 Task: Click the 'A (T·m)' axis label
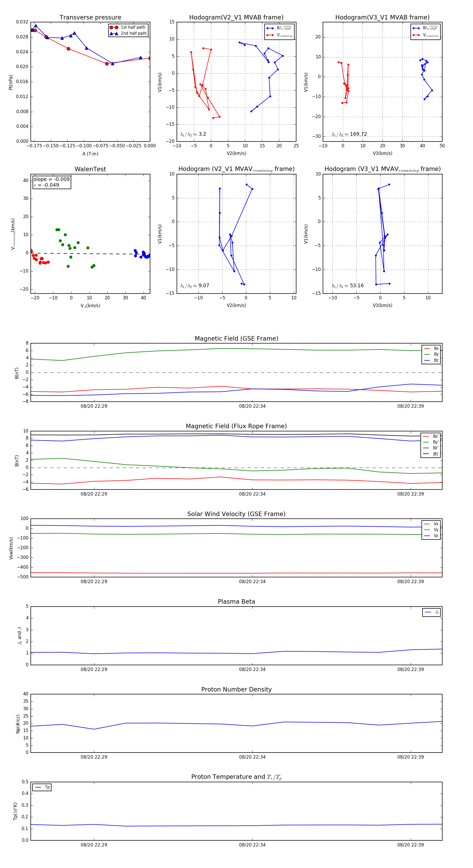tap(90, 154)
